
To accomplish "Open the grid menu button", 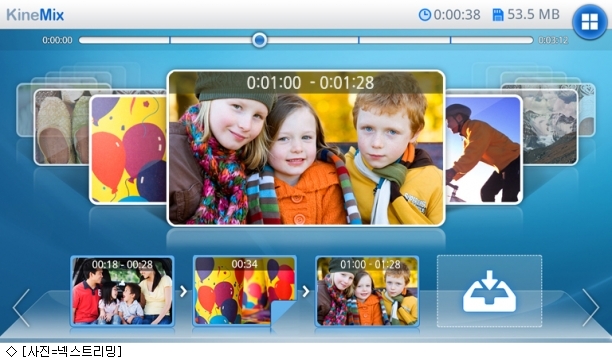I will 590,21.
